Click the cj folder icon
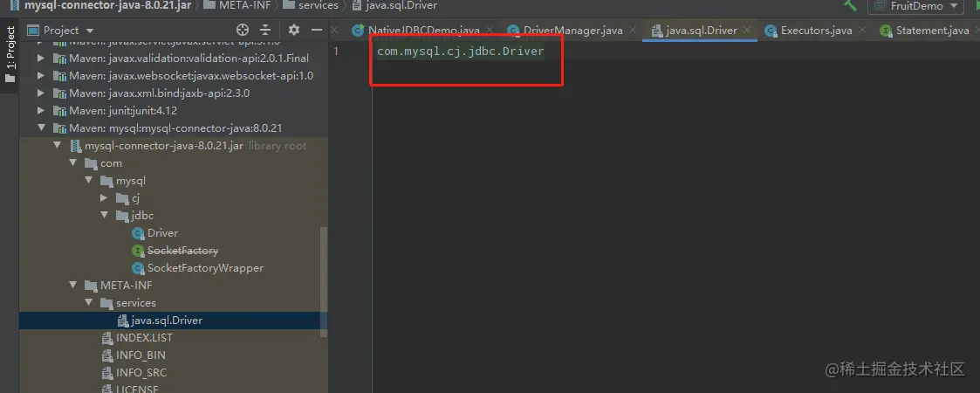The width and height of the screenshot is (980, 393). pyautogui.click(x=122, y=198)
